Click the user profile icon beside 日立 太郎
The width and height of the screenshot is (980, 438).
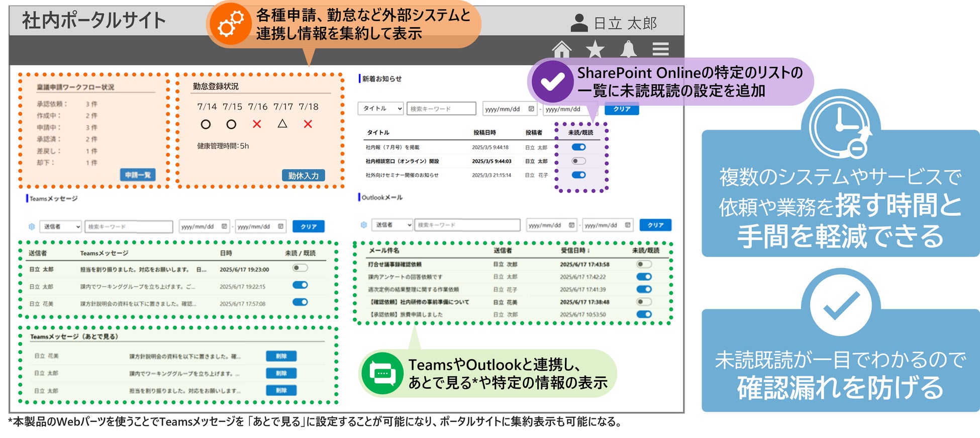[579, 23]
